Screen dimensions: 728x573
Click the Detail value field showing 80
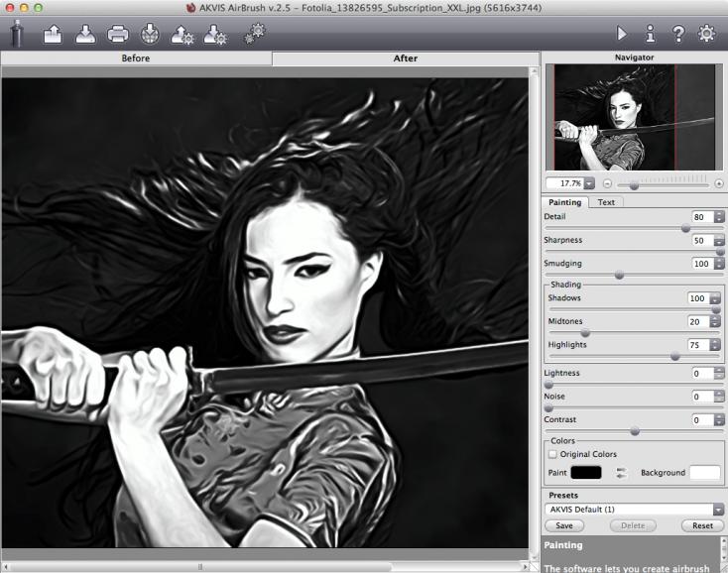702,217
